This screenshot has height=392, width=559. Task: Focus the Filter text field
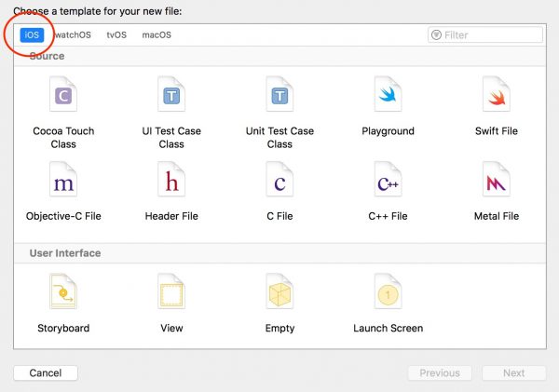[485, 35]
